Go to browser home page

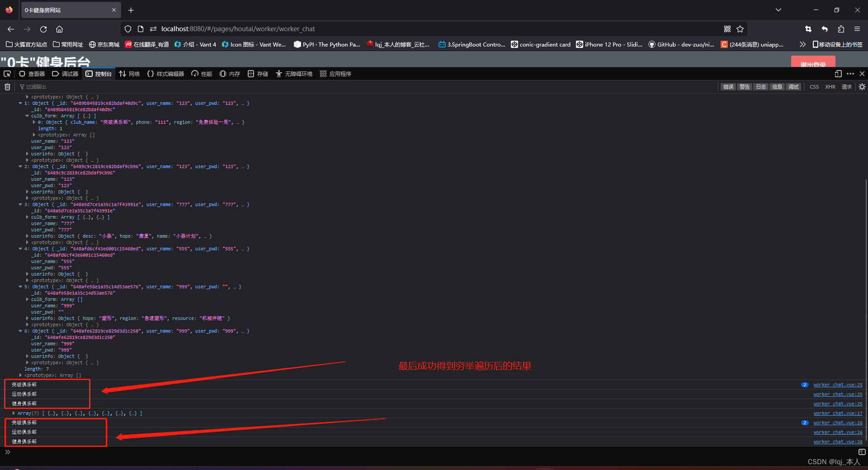click(59, 29)
